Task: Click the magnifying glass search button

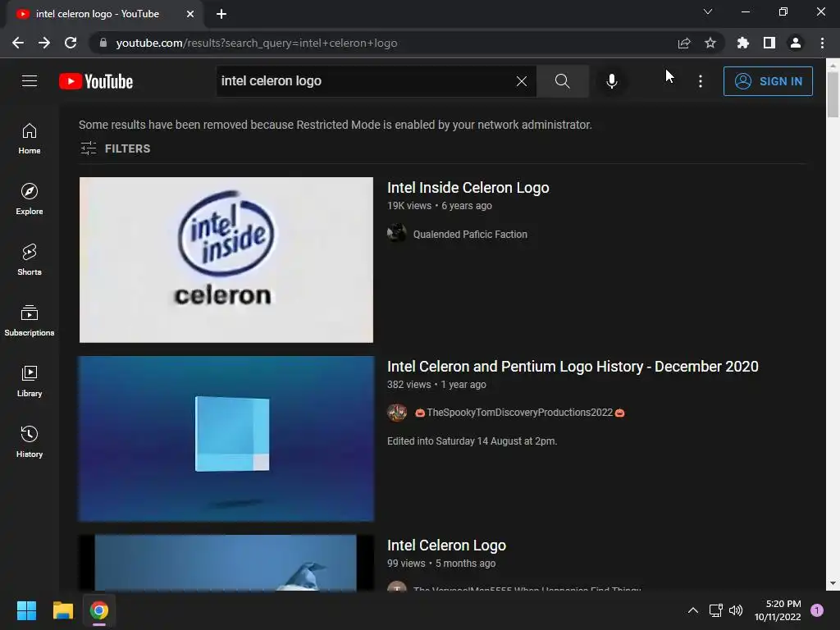Action: 562,81
